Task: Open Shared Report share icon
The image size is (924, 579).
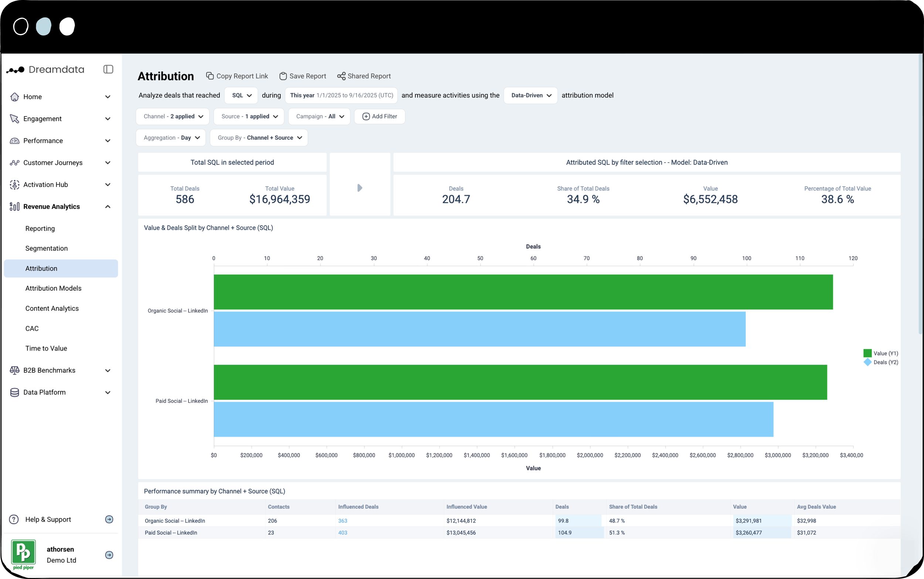Action: click(x=341, y=76)
